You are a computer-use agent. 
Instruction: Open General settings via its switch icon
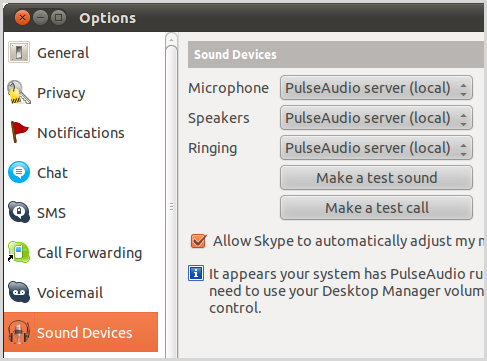click(x=19, y=52)
